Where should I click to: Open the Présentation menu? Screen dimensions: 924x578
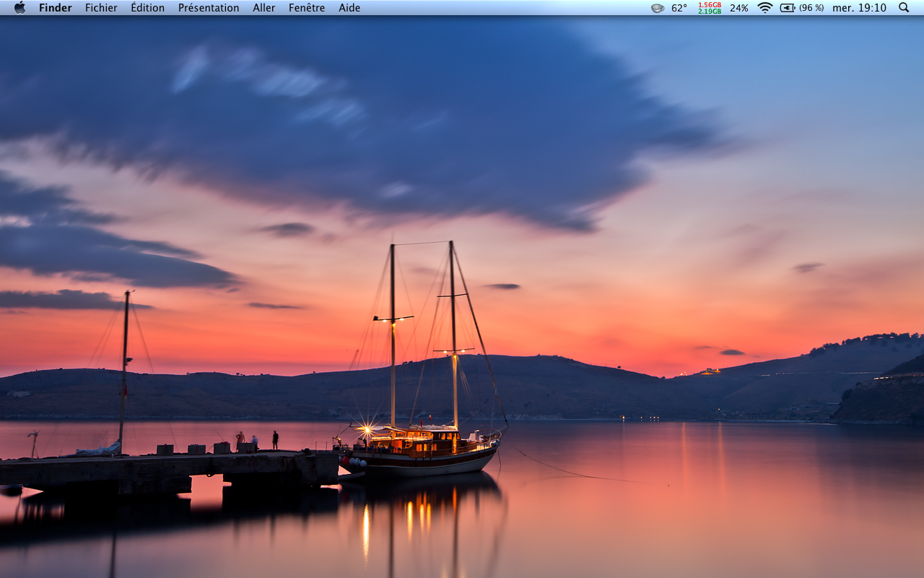pos(209,8)
